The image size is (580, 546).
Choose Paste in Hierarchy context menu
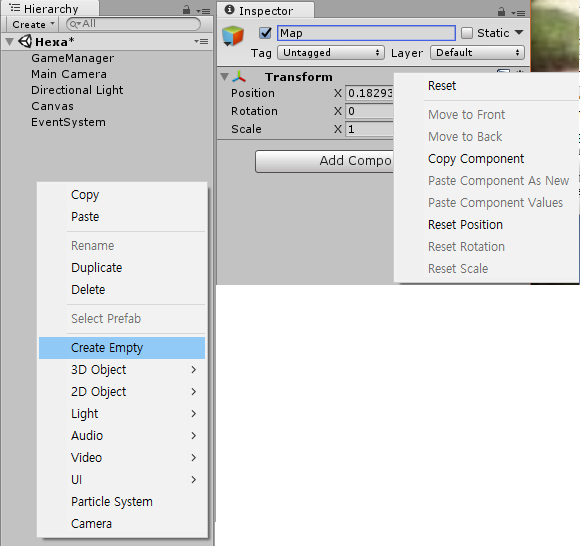tap(122, 217)
